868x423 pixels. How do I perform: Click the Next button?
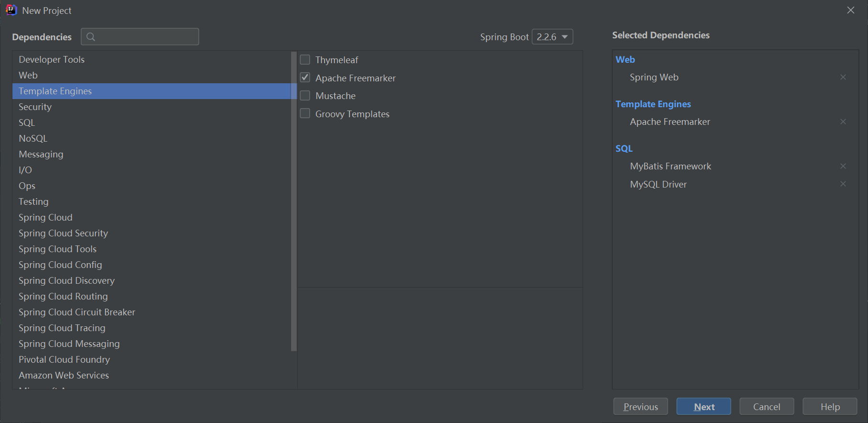(704, 406)
